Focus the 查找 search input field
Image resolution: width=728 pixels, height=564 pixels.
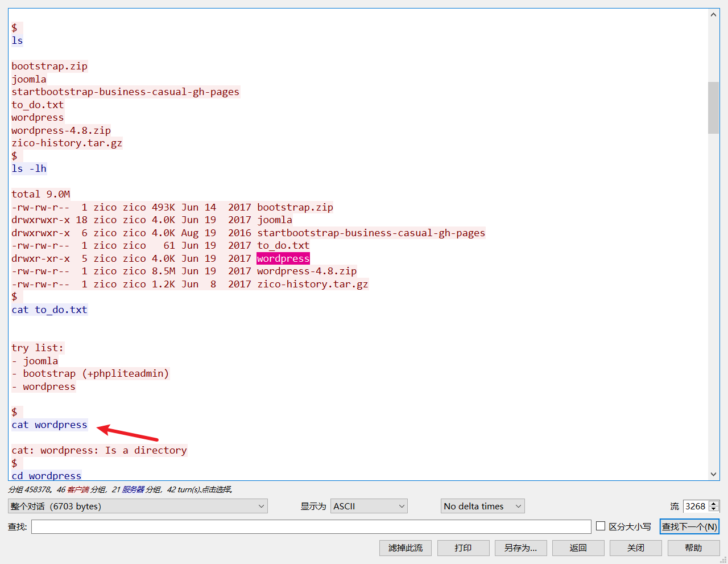pyautogui.click(x=311, y=526)
